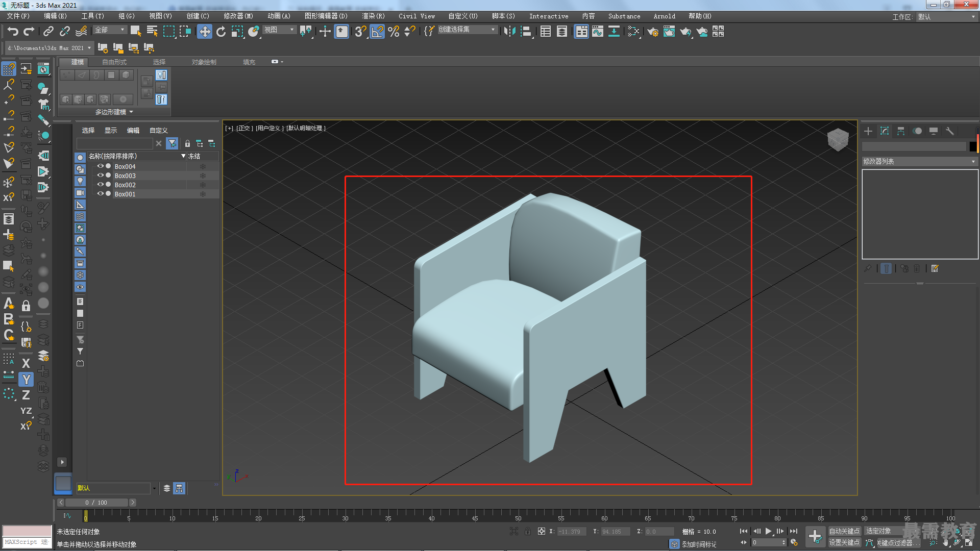The image size is (980, 551).
Task: Toggle 3D Snaps on toolbar
Action: click(361, 32)
